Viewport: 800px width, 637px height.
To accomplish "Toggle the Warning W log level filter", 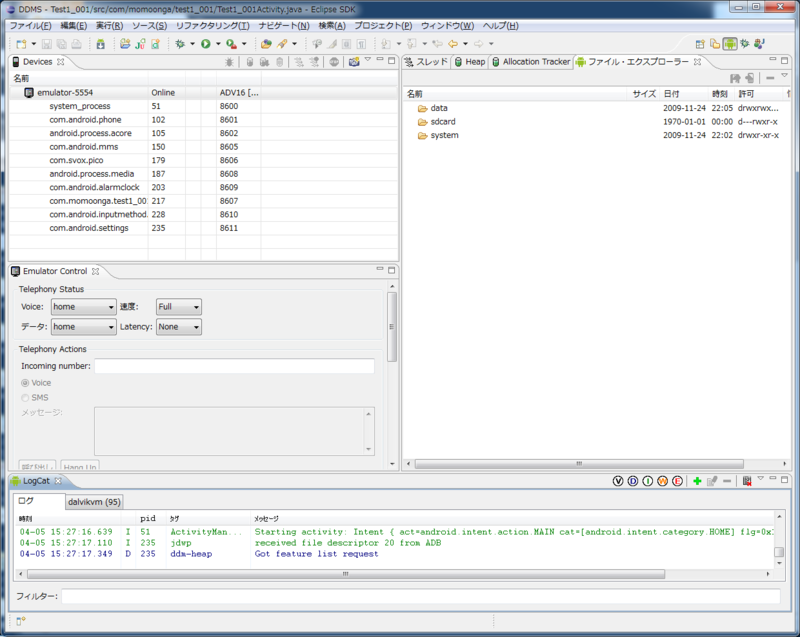I will point(662,481).
